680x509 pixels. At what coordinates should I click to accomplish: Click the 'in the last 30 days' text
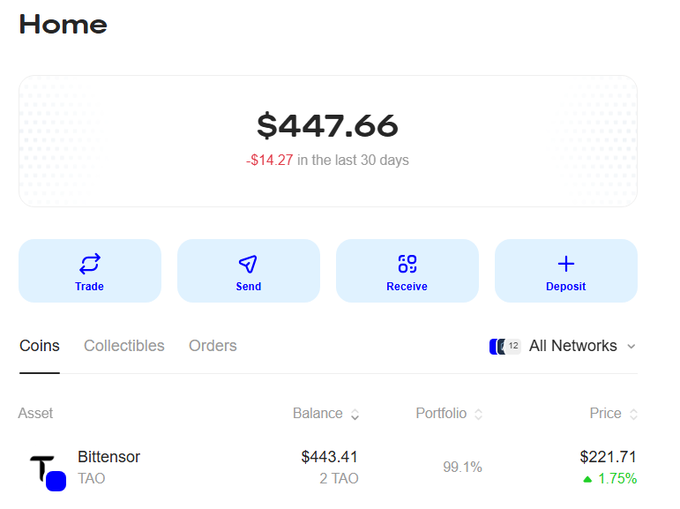353,160
